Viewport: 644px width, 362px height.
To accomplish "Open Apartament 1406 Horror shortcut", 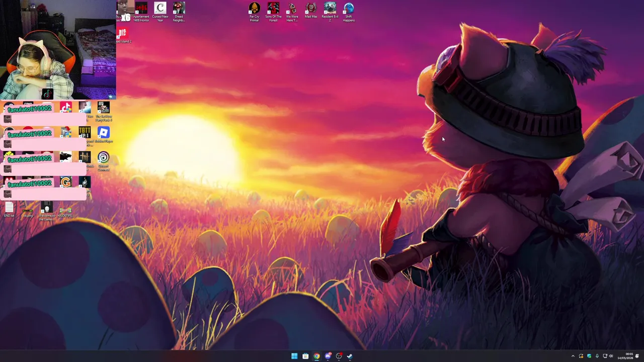I will tap(141, 12).
